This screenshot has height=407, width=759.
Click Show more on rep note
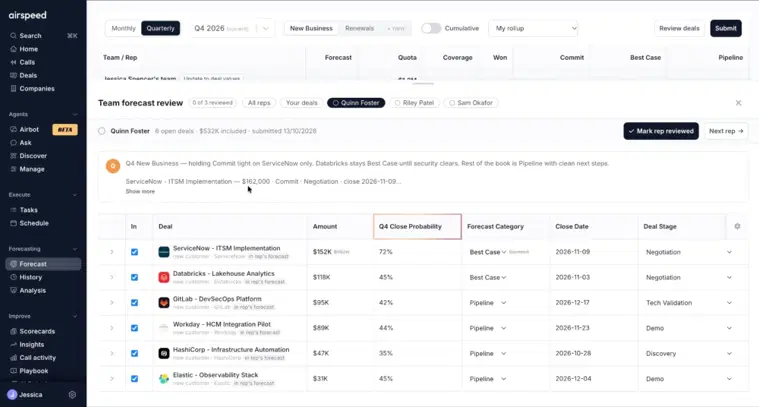pyautogui.click(x=140, y=192)
